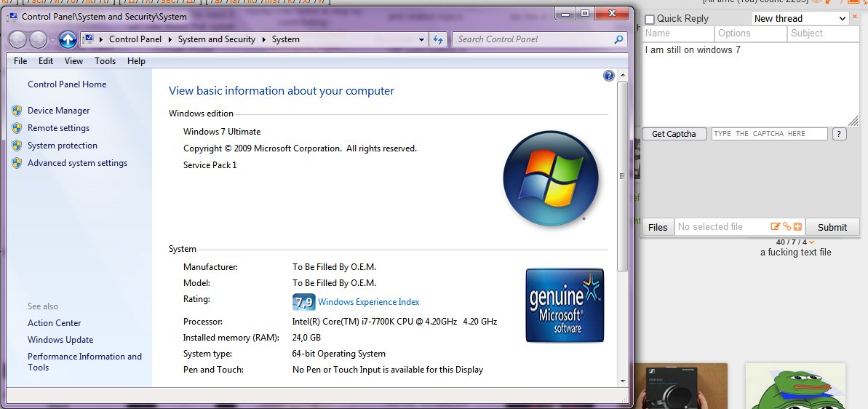Click the Files button
868x409 pixels.
point(658,227)
